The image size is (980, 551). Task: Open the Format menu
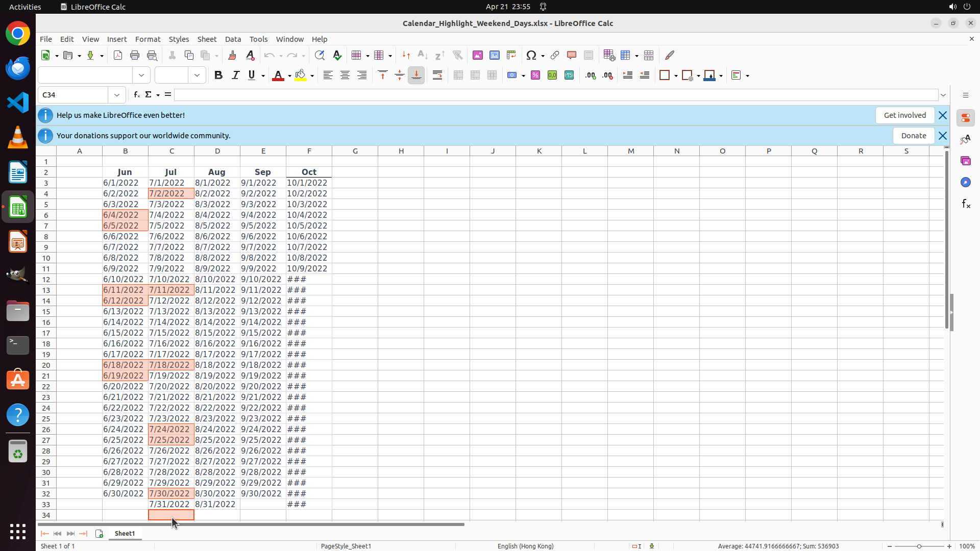click(x=148, y=39)
